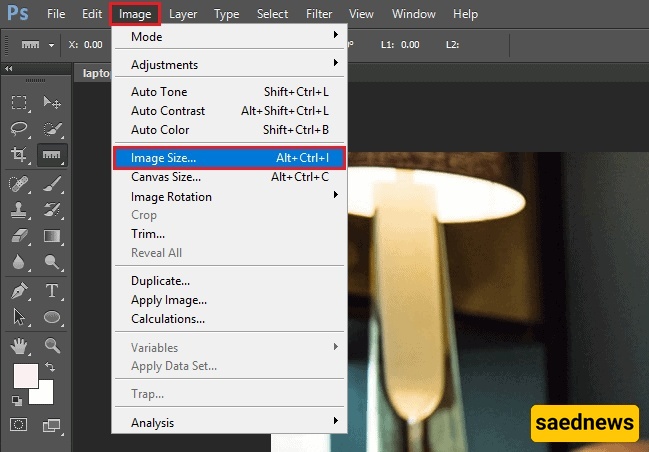Image resolution: width=649 pixels, height=452 pixels.
Task: Select the Rectangular Marquee tool
Action: (x=19, y=102)
